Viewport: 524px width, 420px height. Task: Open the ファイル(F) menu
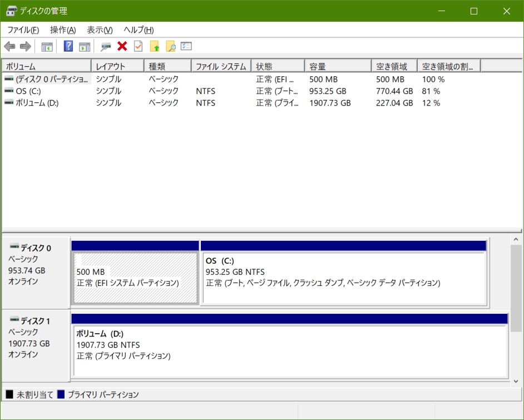click(23, 29)
